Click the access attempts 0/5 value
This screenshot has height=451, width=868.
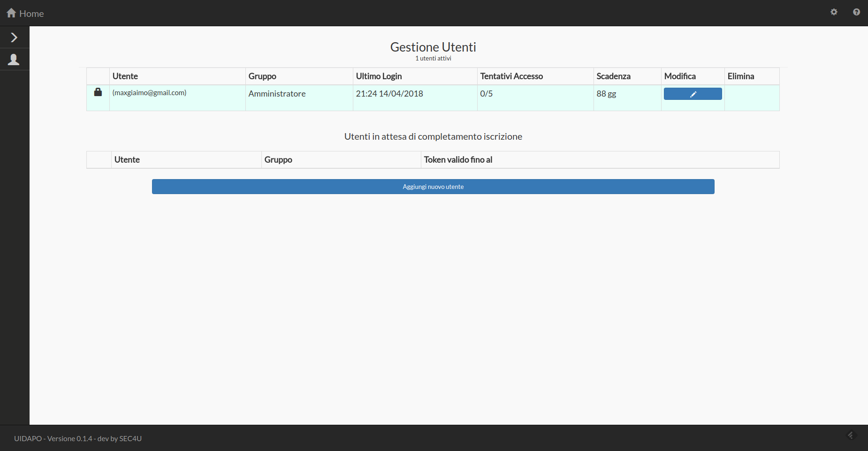(487, 94)
